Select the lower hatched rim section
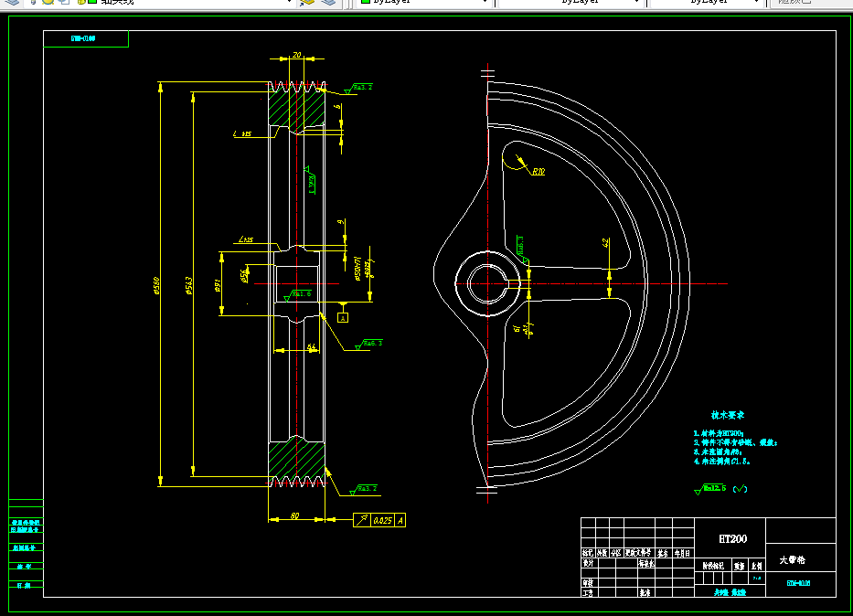The height and width of the screenshot is (616, 853). 296,457
